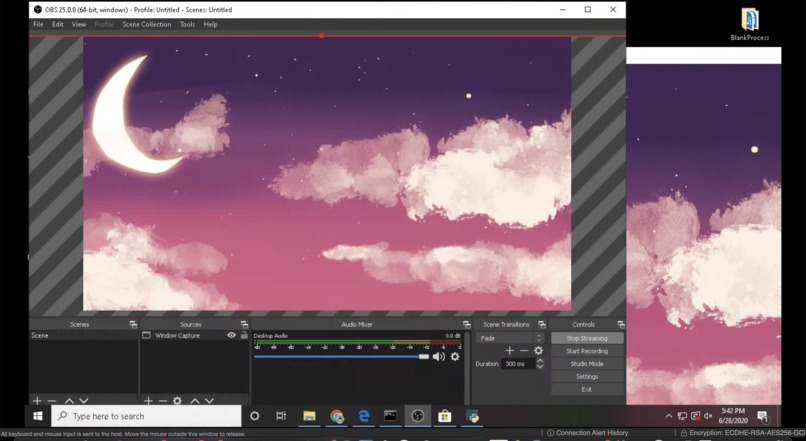Enable Studio Mode
The height and width of the screenshot is (441, 806).
[x=587, y=364]
